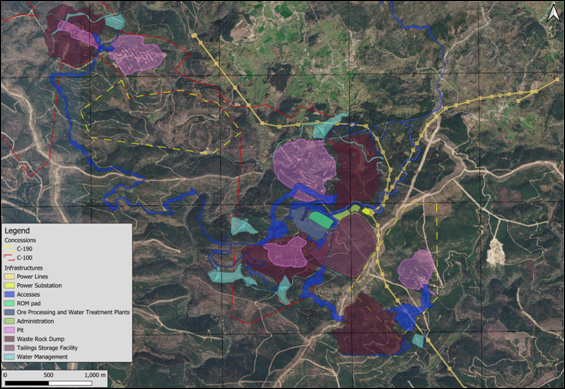Image resolution: width=565 pixels, height=389 pixels.
Task: Click the Tailings Storage Facility legend swatch
Action: pyautogui.click(x=9, y=348)
